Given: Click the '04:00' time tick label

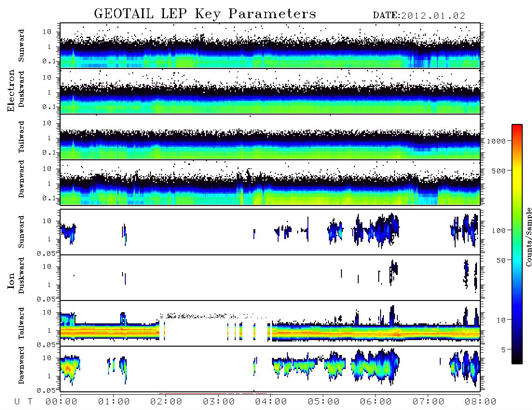Looking at the screenshot, I should [x=271, y=402].
